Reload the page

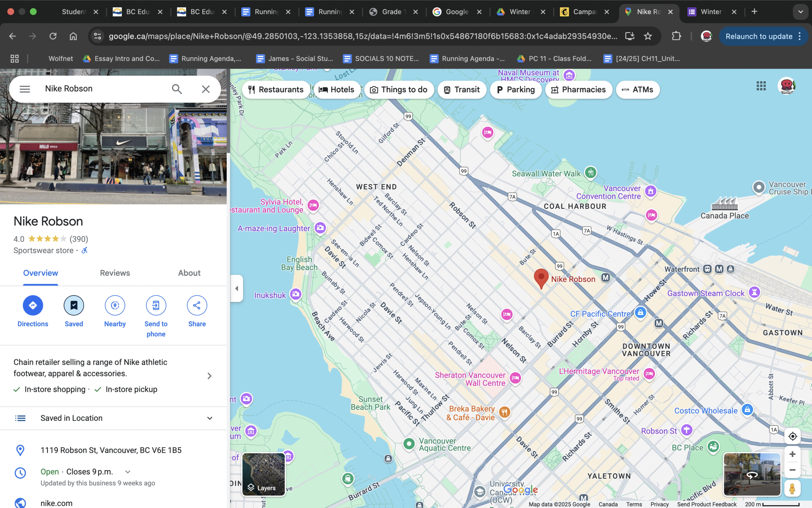click(x=53, y=36)
